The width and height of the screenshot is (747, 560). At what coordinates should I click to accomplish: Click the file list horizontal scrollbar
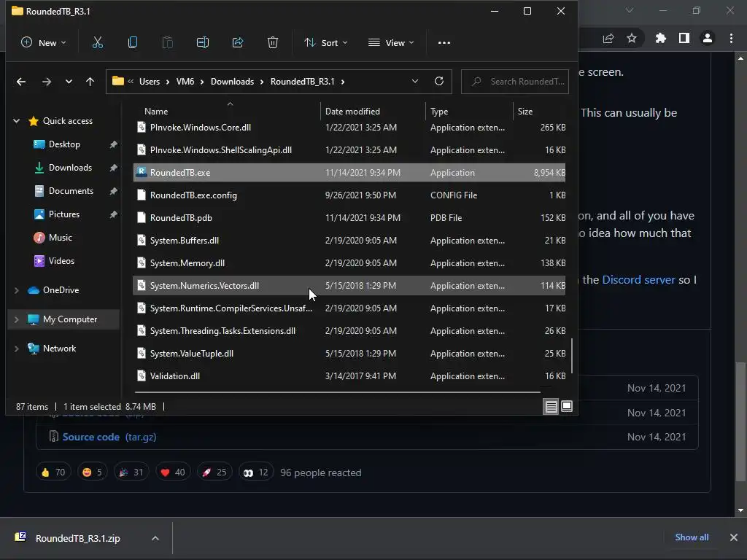[x=337, y=392]
